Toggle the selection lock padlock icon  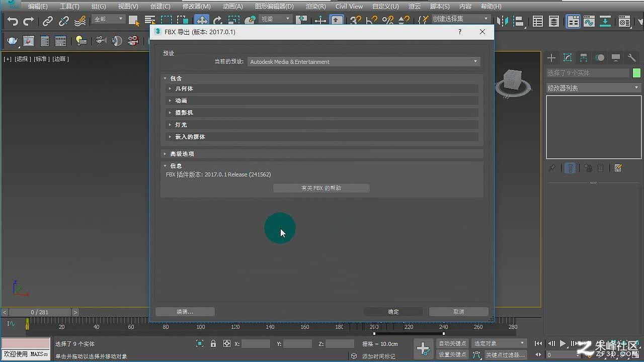pos(213,344)
